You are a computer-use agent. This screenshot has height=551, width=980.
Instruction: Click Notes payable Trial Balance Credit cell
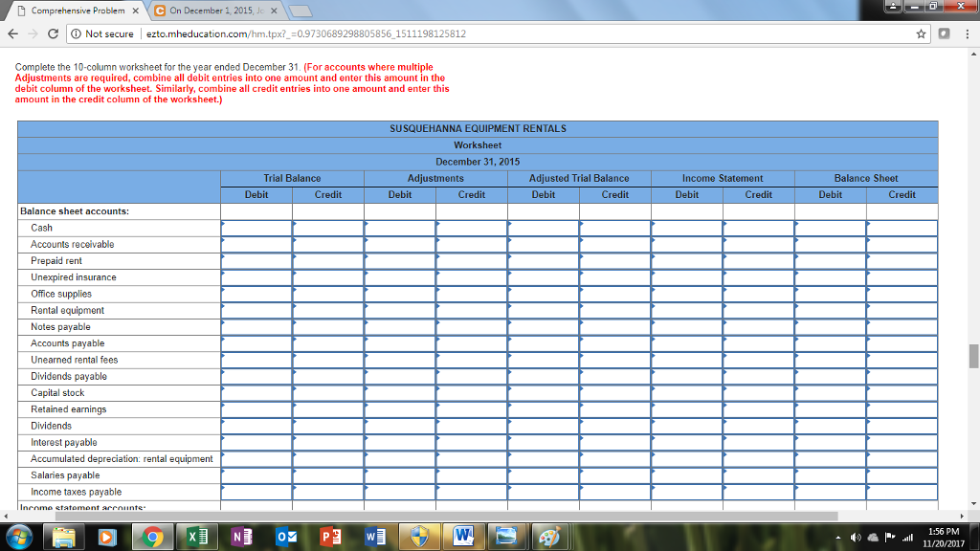[328, 327]
